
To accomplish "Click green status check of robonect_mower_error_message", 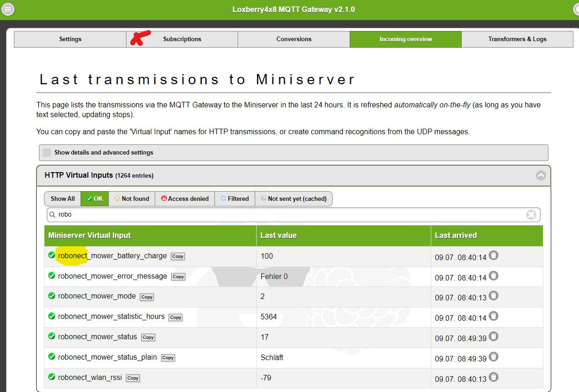I will coord(52,275).
